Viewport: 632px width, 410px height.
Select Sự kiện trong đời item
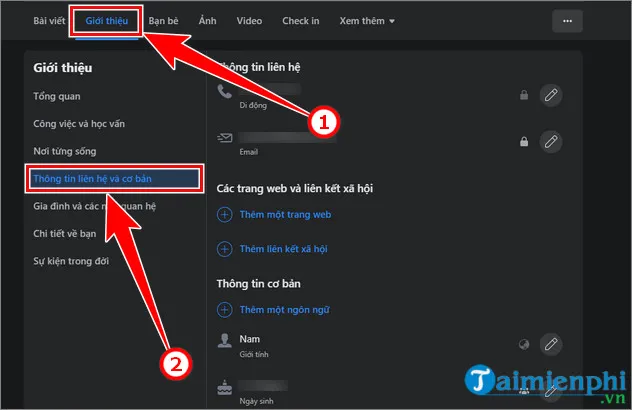click(x=71, y=261)
